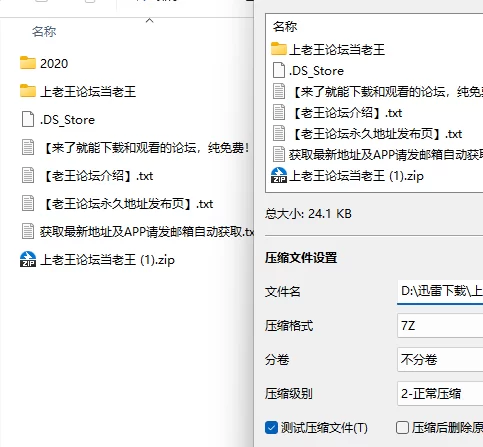Screen dimensions: 483x447
Task: Click the sort arrow above the name column
Action: (150, 21)
